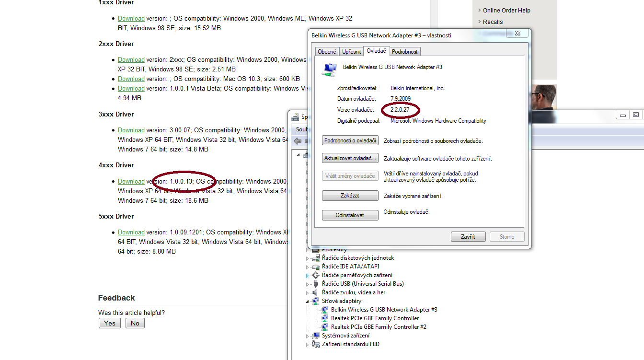Click the speaker icon for sound controllers

click(315, 292)
